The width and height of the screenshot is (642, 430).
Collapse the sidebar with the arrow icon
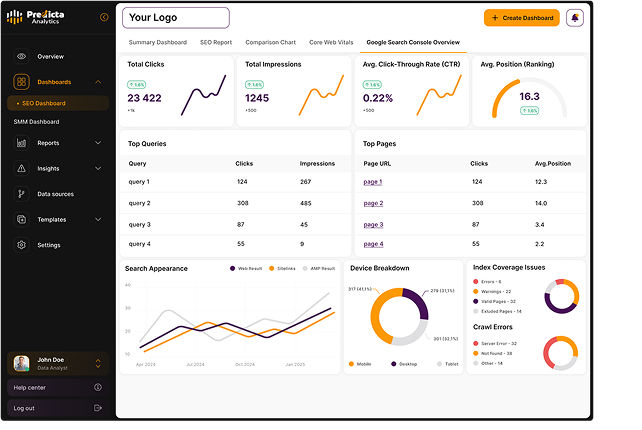104,17
